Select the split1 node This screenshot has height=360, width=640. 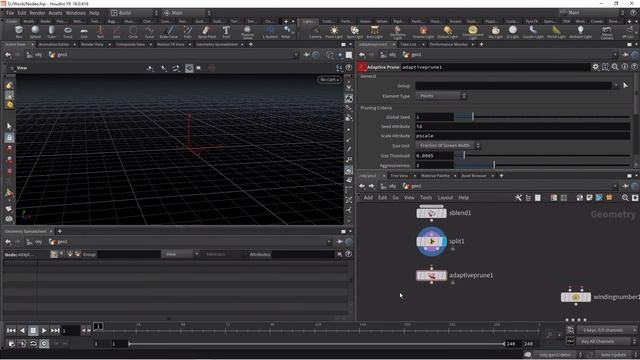(x=431, y=242)
